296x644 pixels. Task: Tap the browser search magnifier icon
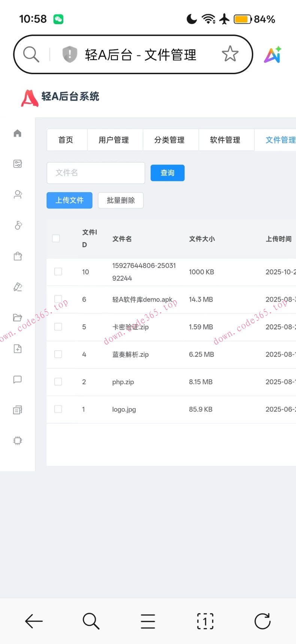click(x=31, y=54)
